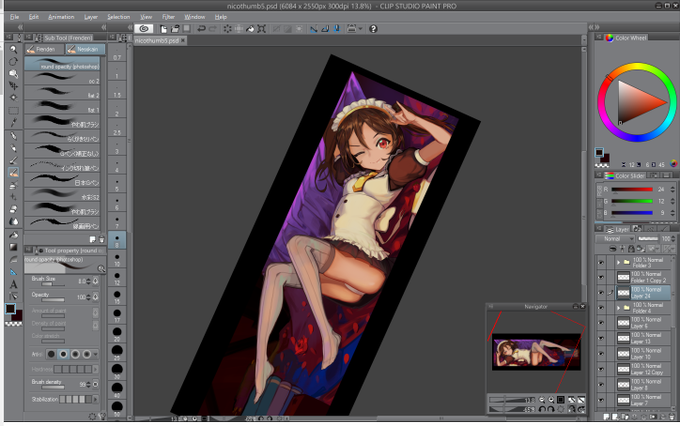Zoom out using Navigator minus icon
Viewport: 680px width, 426px height.
point(542,400)
